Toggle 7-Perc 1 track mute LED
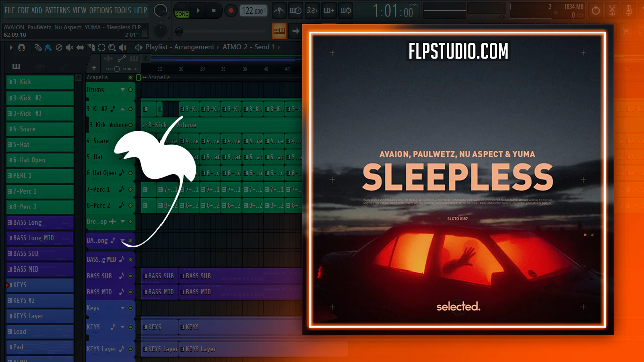 pyautogui.click(x=131, y=189)
